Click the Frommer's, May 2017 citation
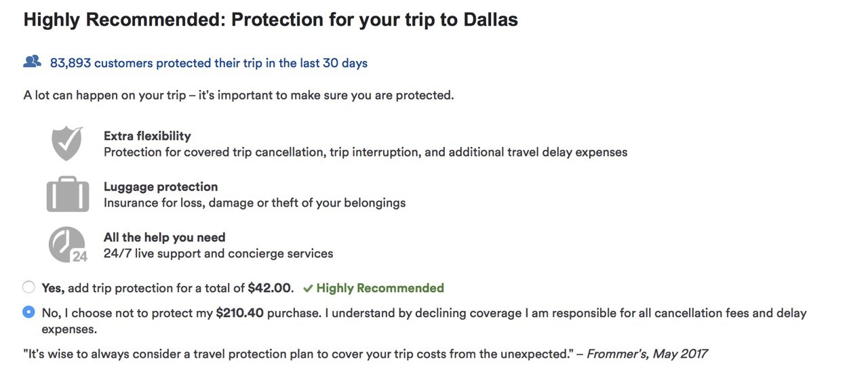 coord(647,354)
